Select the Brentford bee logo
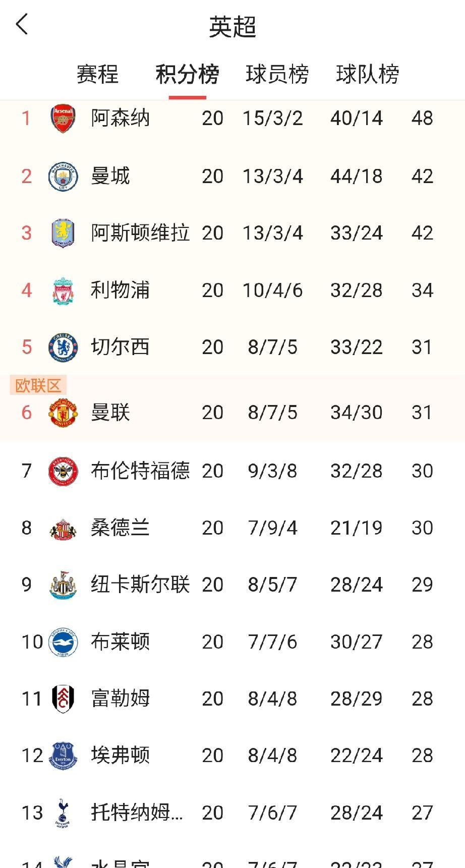465x868 pixels. (x=63, y=471)
